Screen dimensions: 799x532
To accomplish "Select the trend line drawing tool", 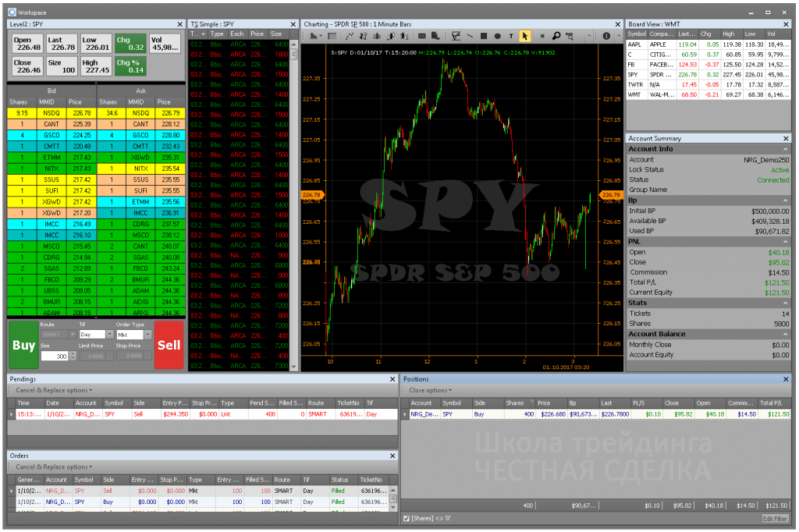I will (470, 36).
